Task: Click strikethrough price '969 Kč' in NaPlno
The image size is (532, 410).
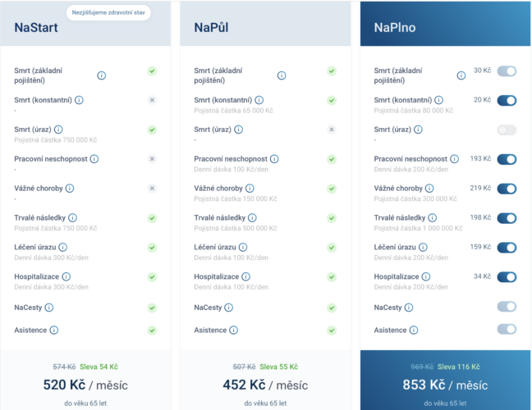Action: 422,367
